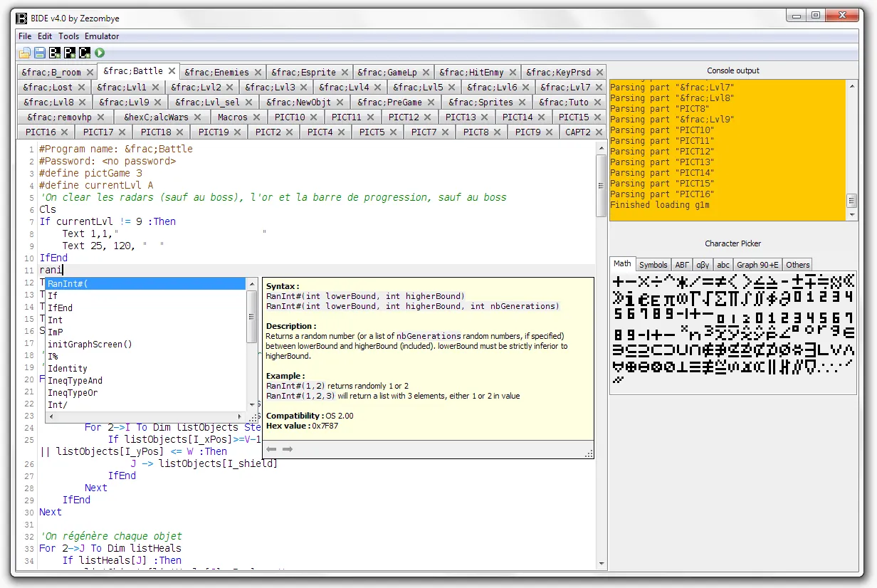Go back using the left arrow under the RanInt# help
Image resolution: width=877 pixels, height=588 pixels.
coord(271,448)
